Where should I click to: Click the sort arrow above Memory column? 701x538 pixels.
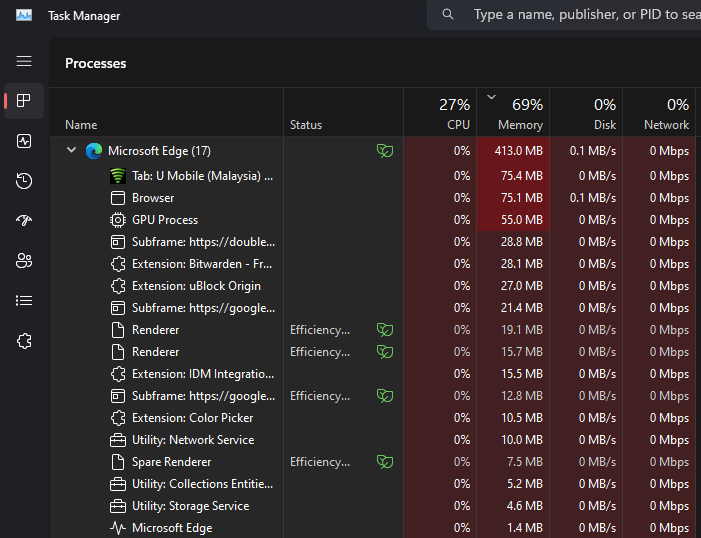(492, 97)
